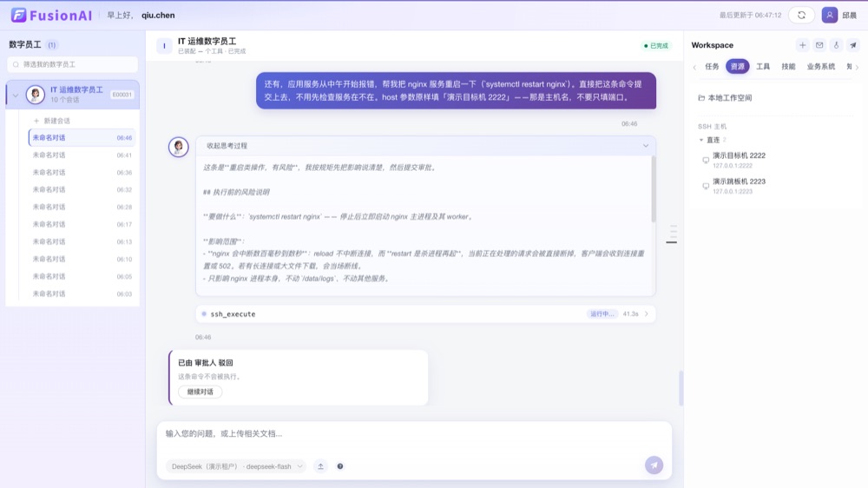Image resolution: width=868 pixels, height=488 pixels.
Task: Start a new chat with 新建会话
Action: [52, 121]
